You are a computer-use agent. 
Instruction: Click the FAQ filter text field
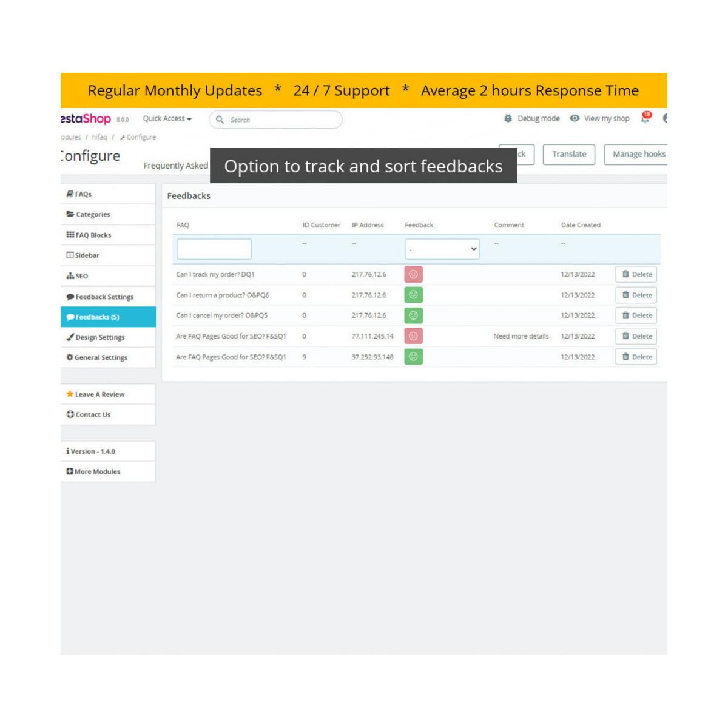point(214,249)
